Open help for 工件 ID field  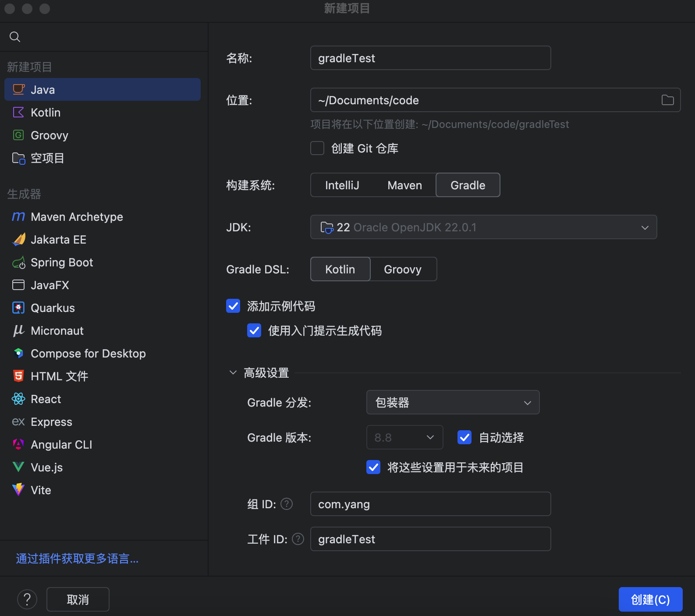coord(298,539)
